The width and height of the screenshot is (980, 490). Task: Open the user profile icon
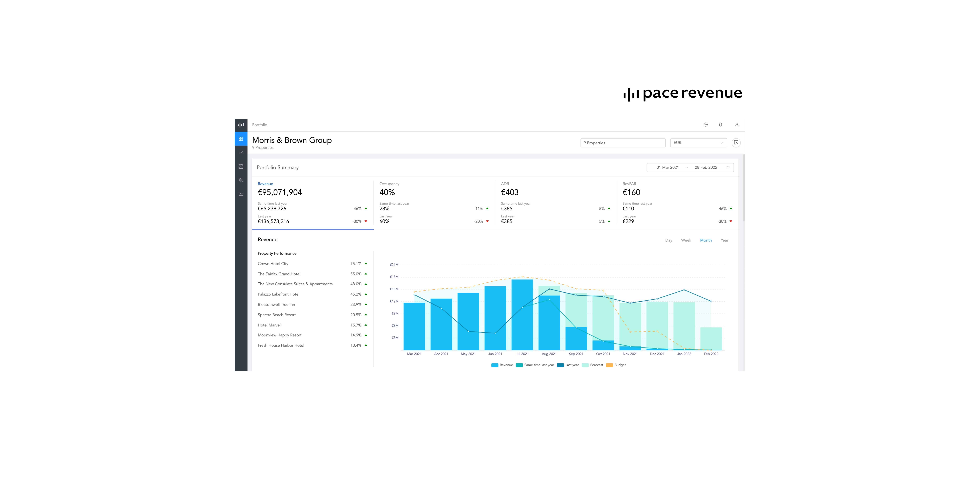coord(737,125)
